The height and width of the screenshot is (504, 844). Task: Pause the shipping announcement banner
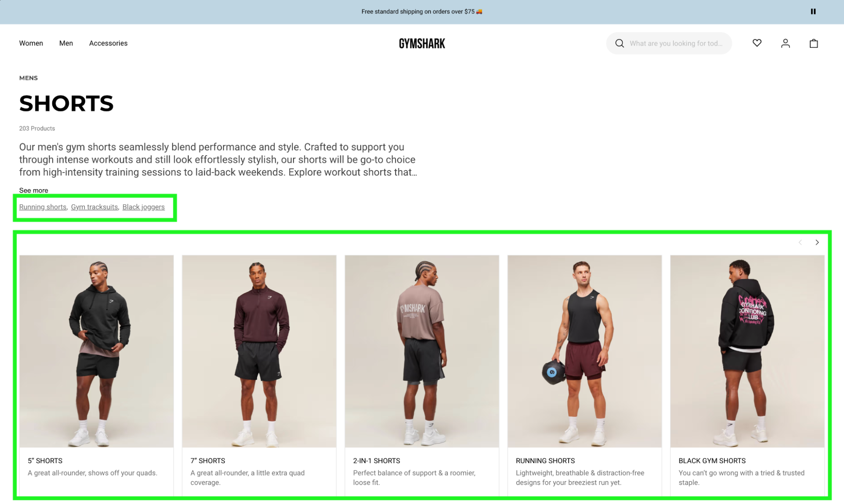[x=813, y=11]
